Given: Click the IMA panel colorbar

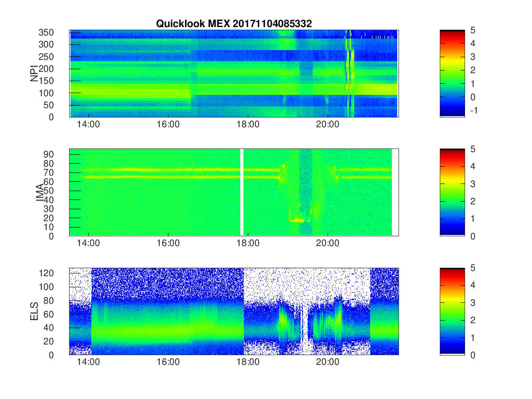Looking at the screenshot, I should pyautogui.click(x=452, y=192).
